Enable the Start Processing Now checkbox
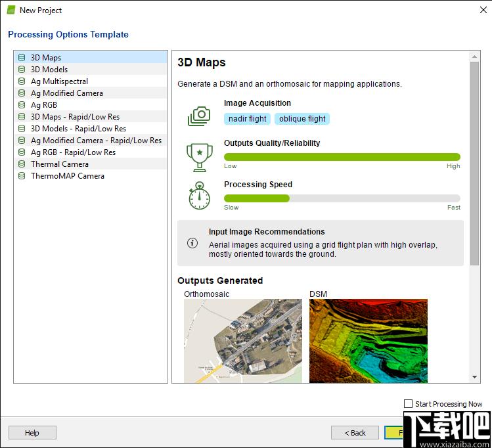Image resolution: width=492 pixels, height=448 pixels. click(408, 404)
